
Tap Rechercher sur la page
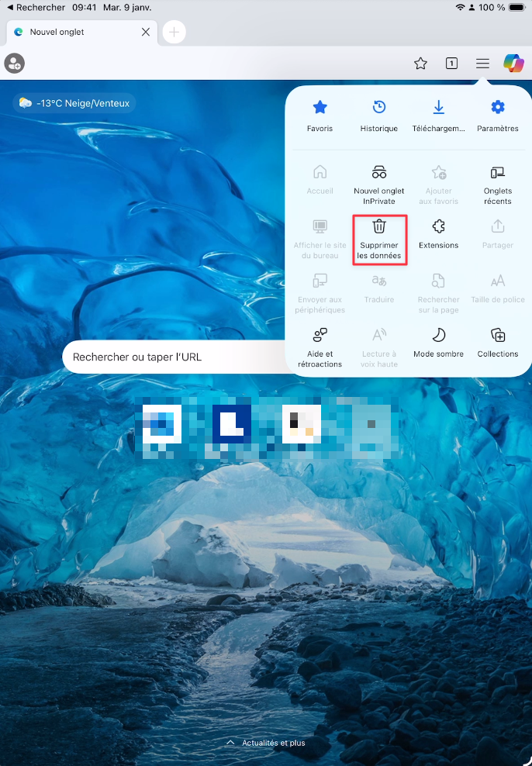point(438,294)
